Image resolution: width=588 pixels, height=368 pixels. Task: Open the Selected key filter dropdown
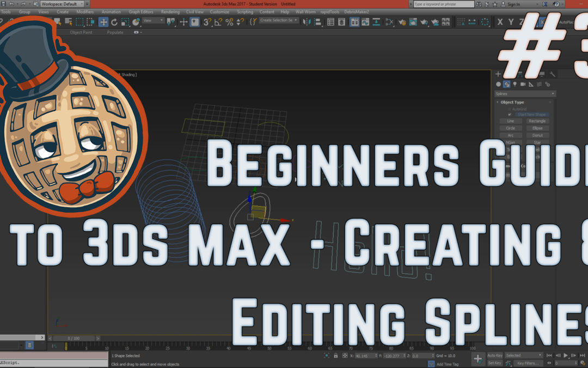click(524, 355)
